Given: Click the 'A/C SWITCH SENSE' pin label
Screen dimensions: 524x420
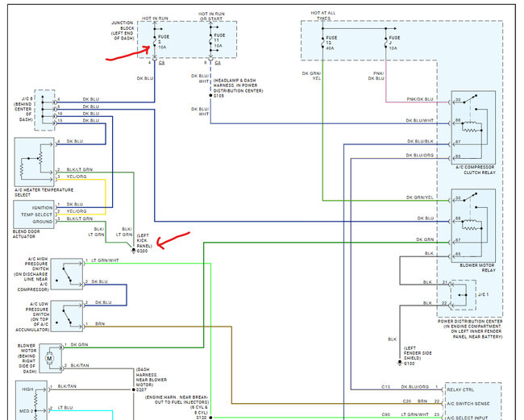Looking at the screenshot, I should 468,404.
